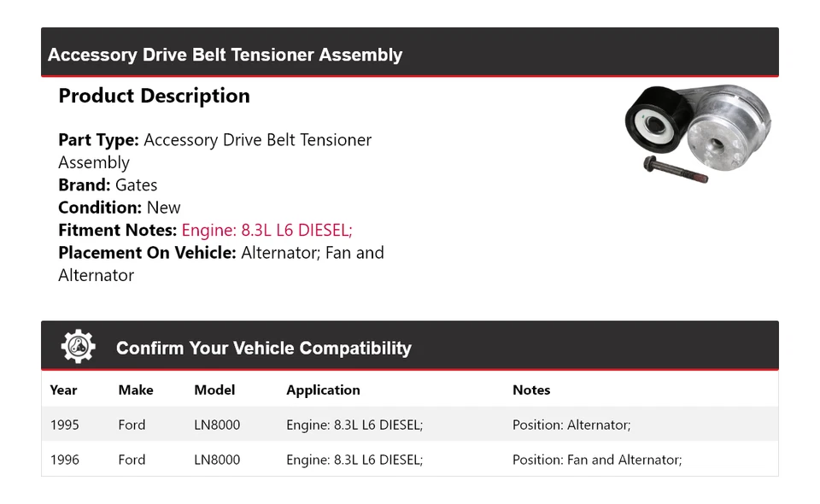
Task: Click Ford in the 1995 row
Action: tap(132, 425)
